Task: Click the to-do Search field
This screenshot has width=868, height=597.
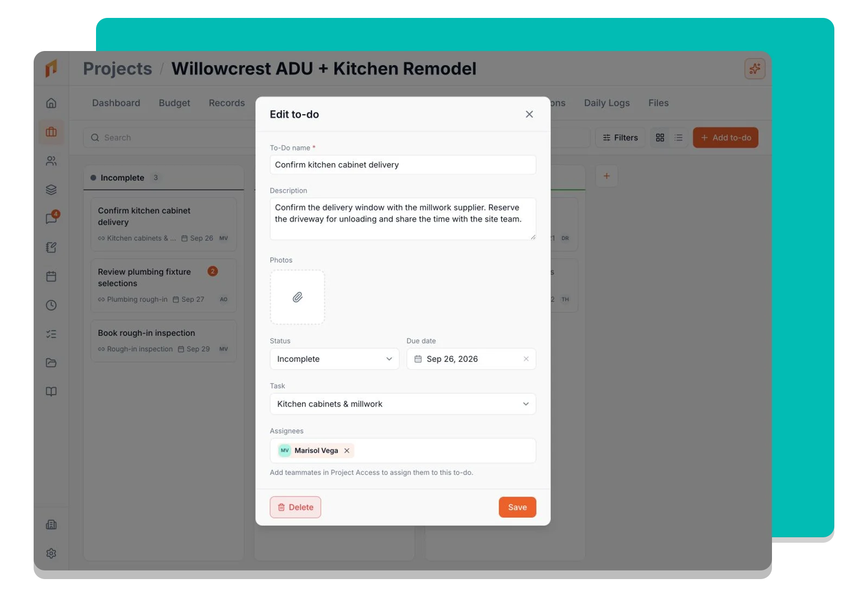Action: pyautogui.click(x=169, y=138)
